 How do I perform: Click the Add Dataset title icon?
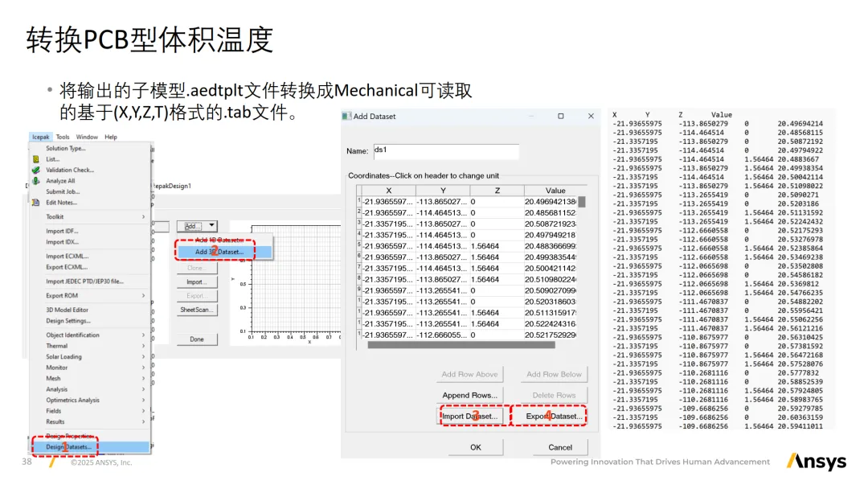point(346,117)
